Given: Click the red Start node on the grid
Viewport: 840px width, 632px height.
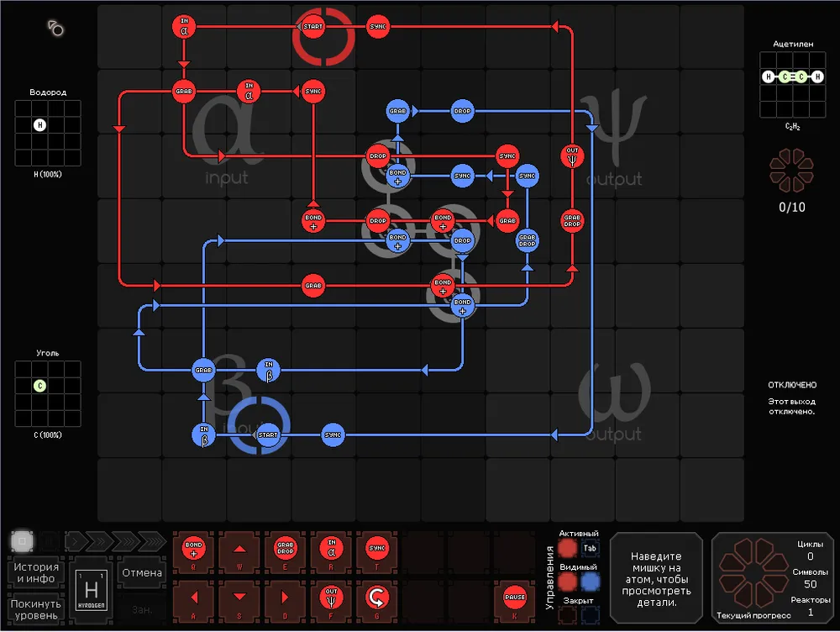Looking at the screenshot, I should coord(313,27).
